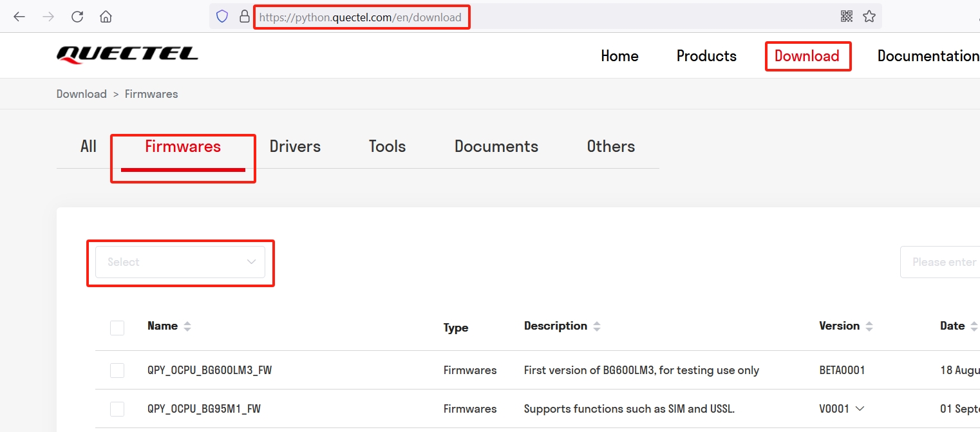This screenshot has width=980, height=432.
Task: Open the Download menu
Action: (x=807, y=56)
